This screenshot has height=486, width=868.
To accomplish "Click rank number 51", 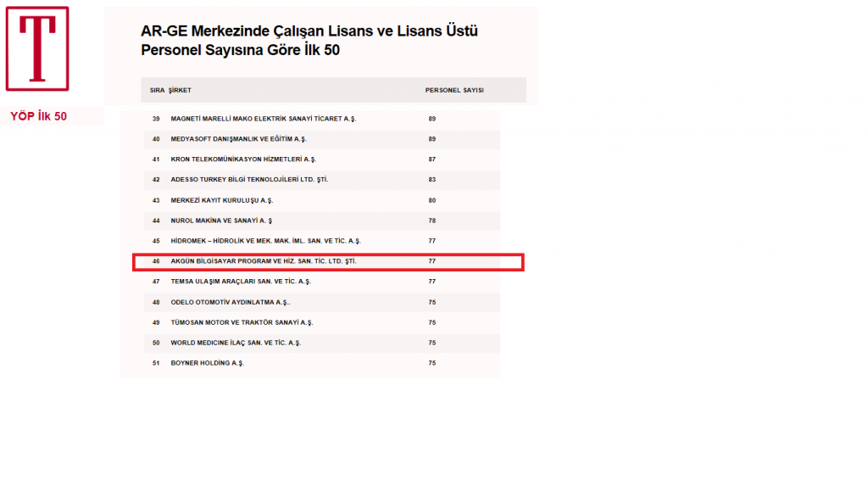I will point(156,363).
